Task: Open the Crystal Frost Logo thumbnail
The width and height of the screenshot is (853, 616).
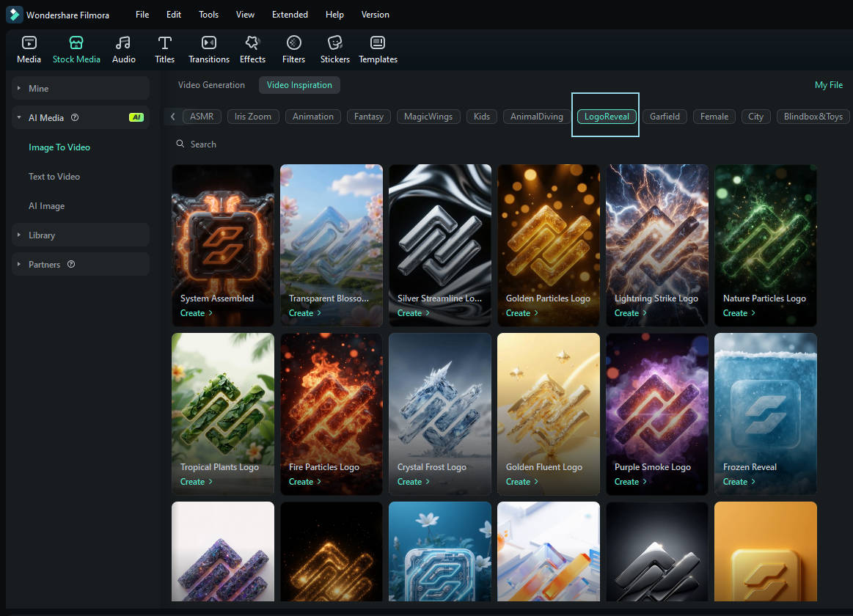Action: point(440,414)
